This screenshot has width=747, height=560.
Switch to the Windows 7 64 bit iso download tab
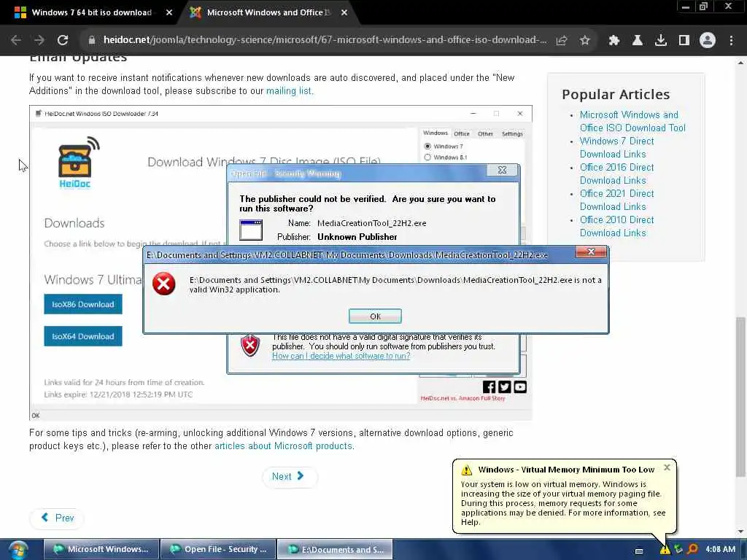tap(90, 12)
